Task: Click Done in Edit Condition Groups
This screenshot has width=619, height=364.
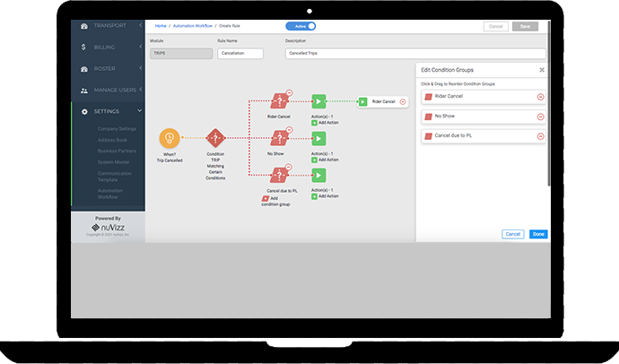Action: pyautogui.click(x=538, y=234)
